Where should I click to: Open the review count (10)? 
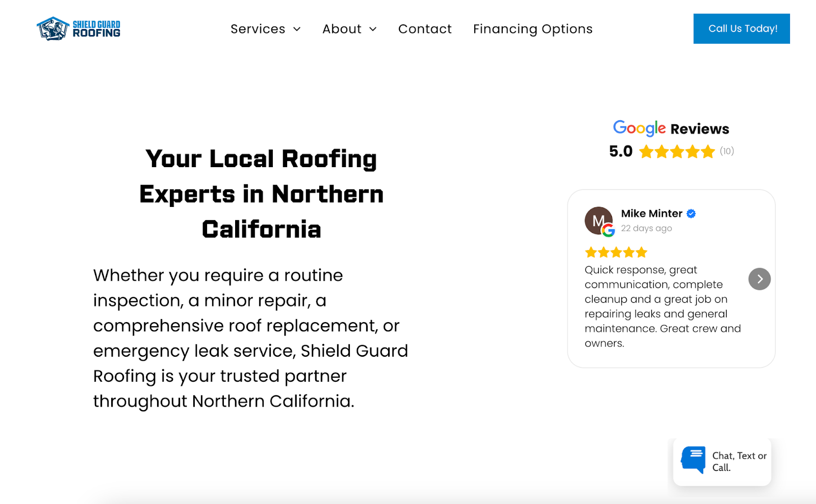(727, 151)
